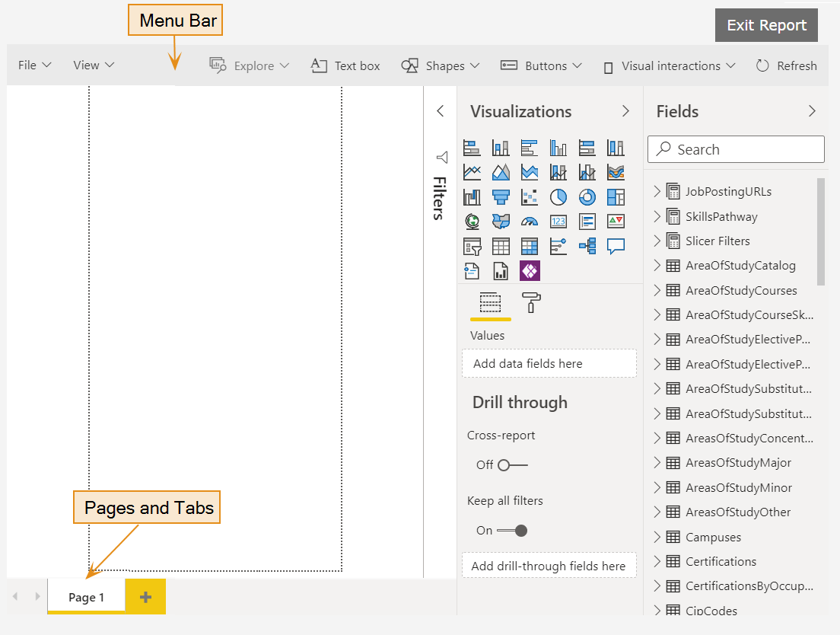Expand the JobPostingURLs field table
This screenshot has width=840, height=635.
[x=657, y=192]
